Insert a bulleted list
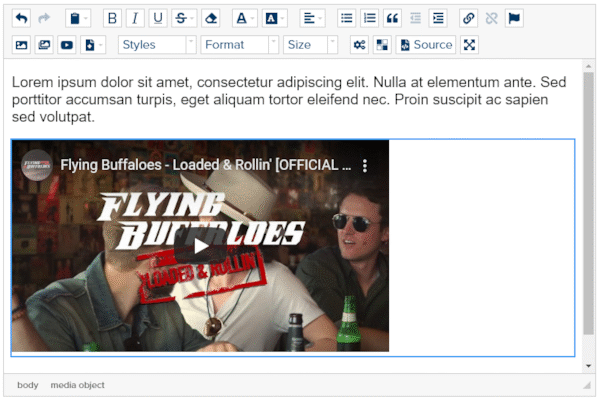 coord(347,18)
